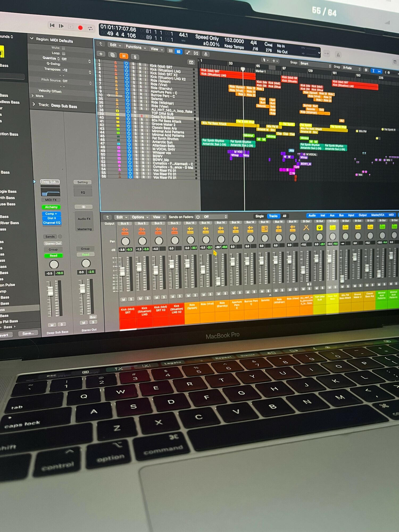Toggle the Loop checkbox in Region inspector
399x532 pixels.
coord(64,53)
